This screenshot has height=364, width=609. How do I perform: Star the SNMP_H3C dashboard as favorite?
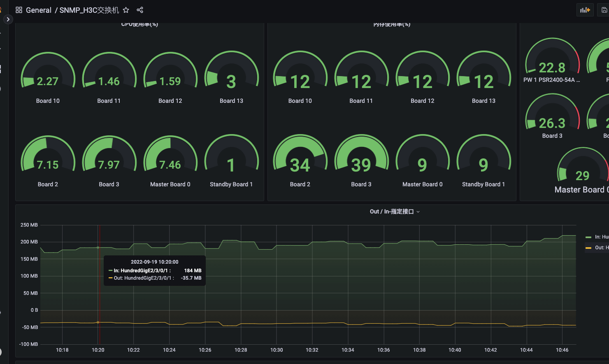pos(126,10)
